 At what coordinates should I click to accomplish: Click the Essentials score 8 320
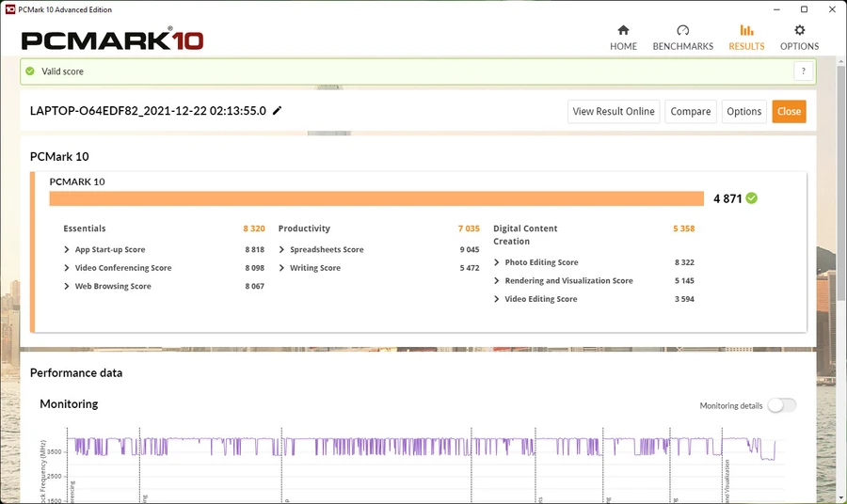click(x=254, y=228)
